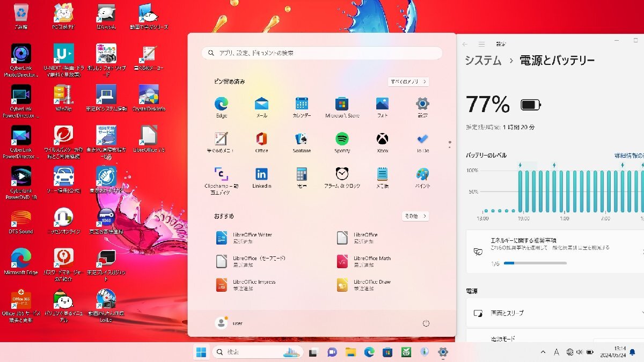Open volume control in system tray
644x362 pixels.
pyautogui.click(x=579, y=352)
